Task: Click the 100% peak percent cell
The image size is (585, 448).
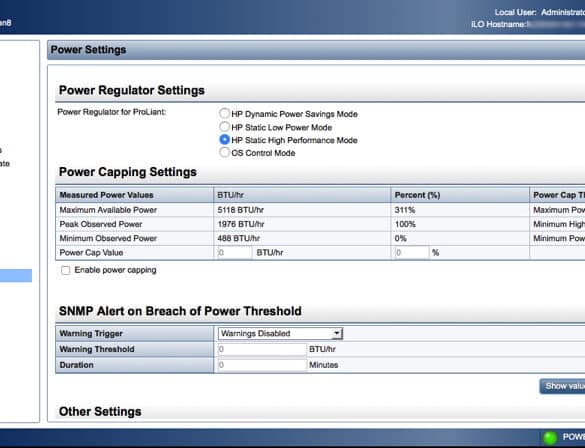Action: [x=405, y=224]
